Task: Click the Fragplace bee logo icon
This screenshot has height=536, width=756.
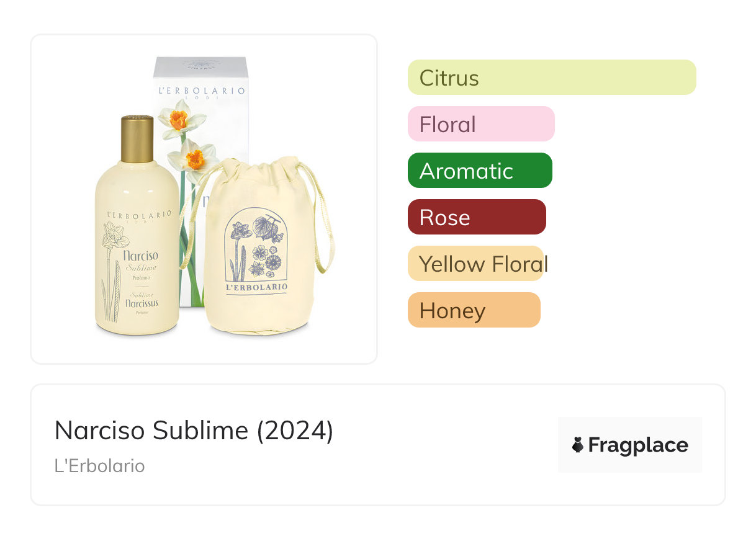Action: tap(578, 445)
